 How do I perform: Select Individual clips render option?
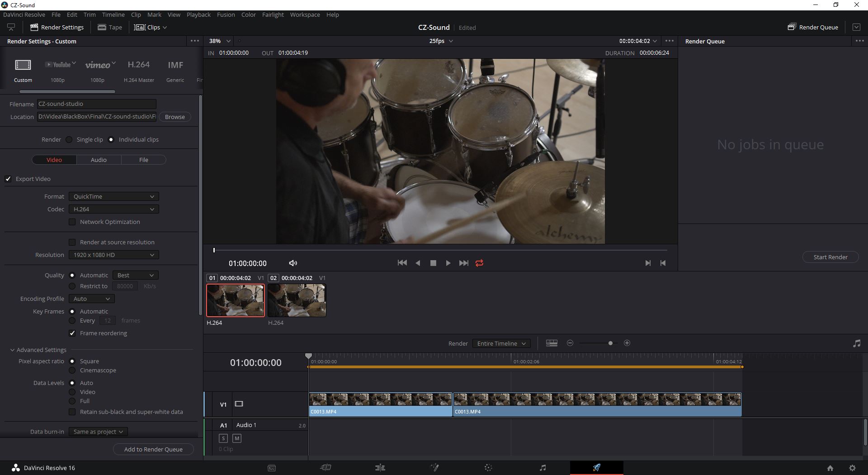(111, 139)
